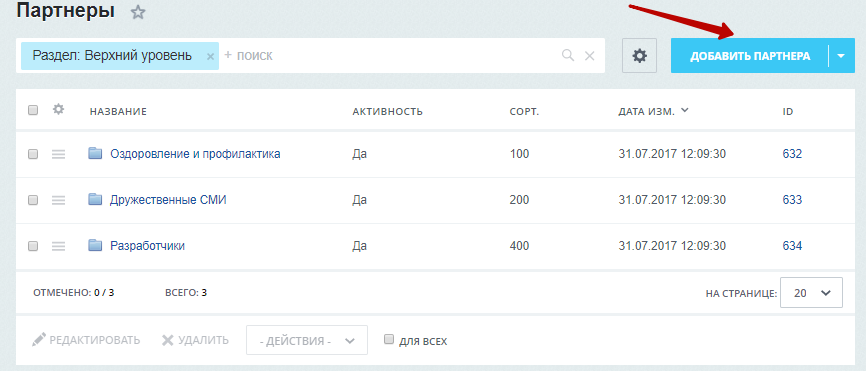866x371 pixels.
Task: Sort by Название column
Action: point(118,112)
